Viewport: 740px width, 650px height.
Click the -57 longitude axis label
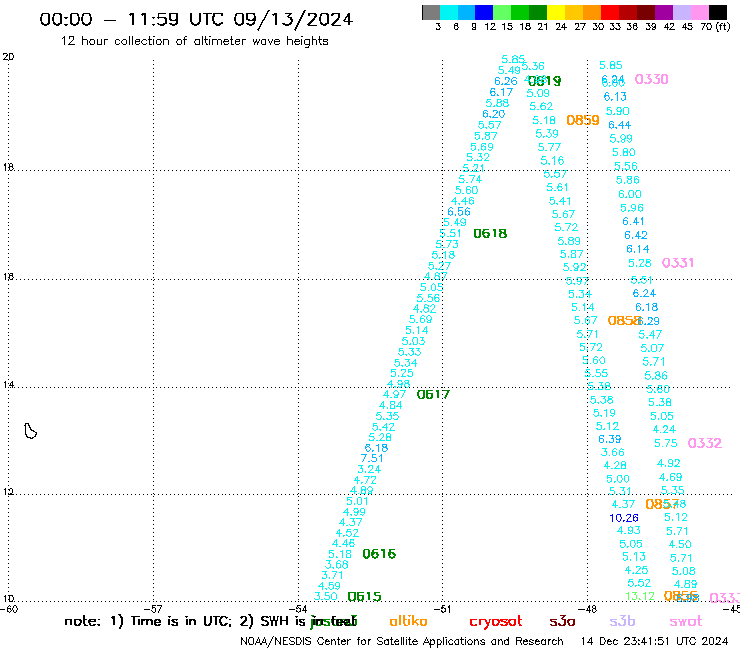pos(153,609)
